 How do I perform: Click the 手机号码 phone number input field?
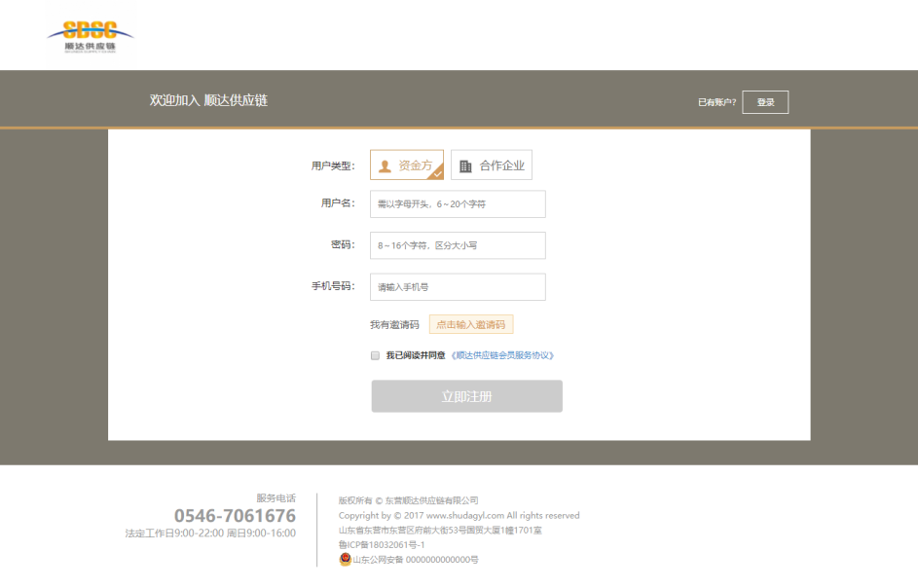click(x=457, y=286)
